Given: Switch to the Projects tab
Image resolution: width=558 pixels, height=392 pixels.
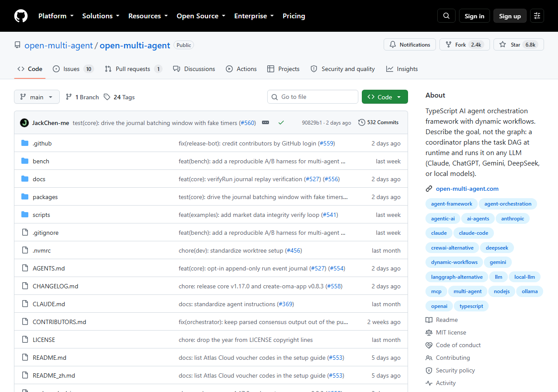Looking at the screenshot, I should tap(283, 69).
